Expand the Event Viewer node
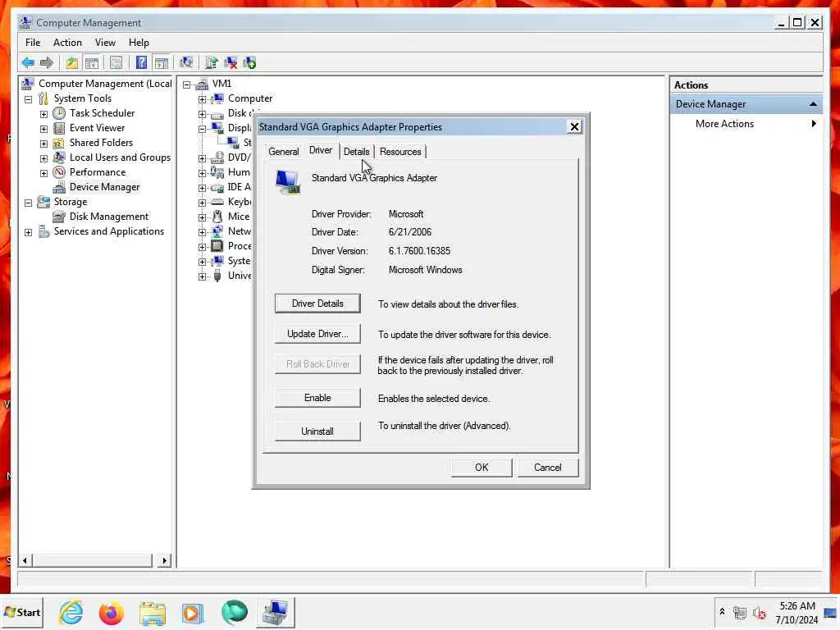Image resolution: width=840 pixels, height=630 pixels. [x=44, y=129]
